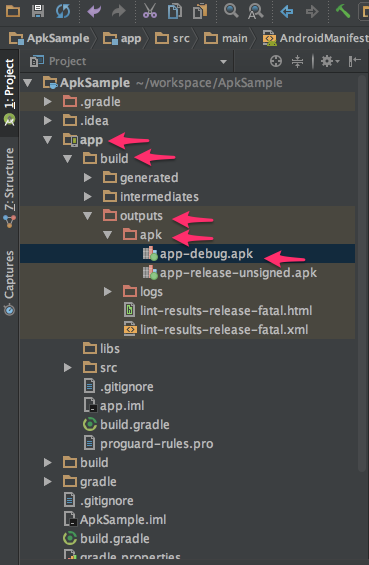
Task: Click the Forward navigation arrow
Action: click(312, 12)
